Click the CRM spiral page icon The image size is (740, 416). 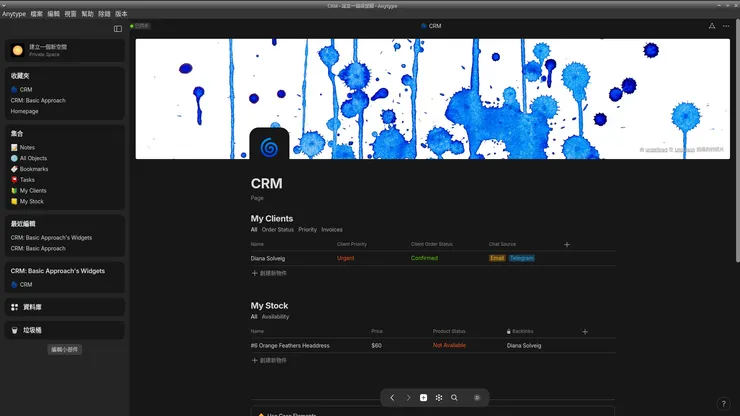269,147
